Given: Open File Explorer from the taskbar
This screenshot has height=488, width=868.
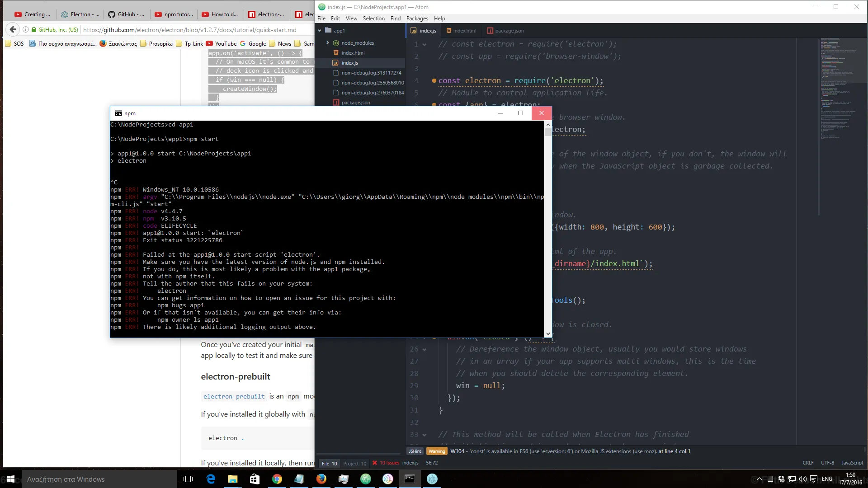Looking at the screenshot, I should pos(233,479).
